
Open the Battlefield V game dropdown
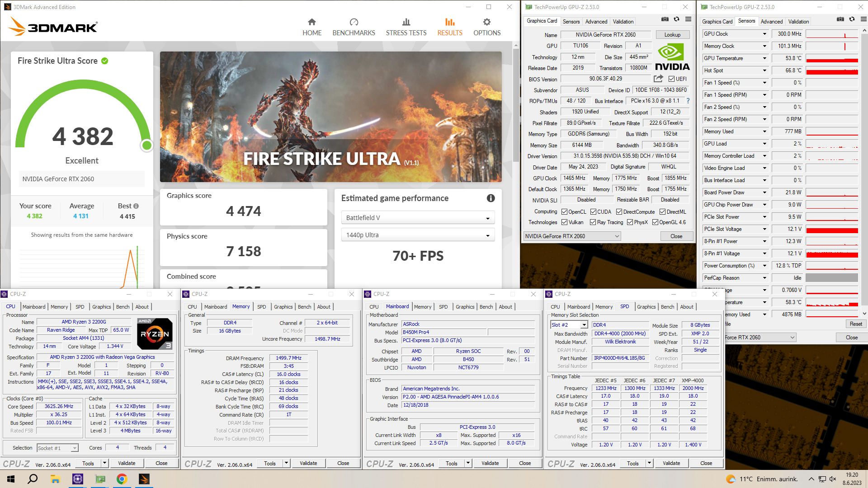tap(418, 218)
